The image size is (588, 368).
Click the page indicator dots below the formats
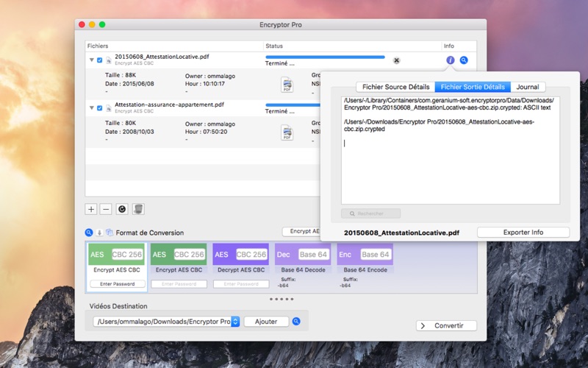point(282,300)
